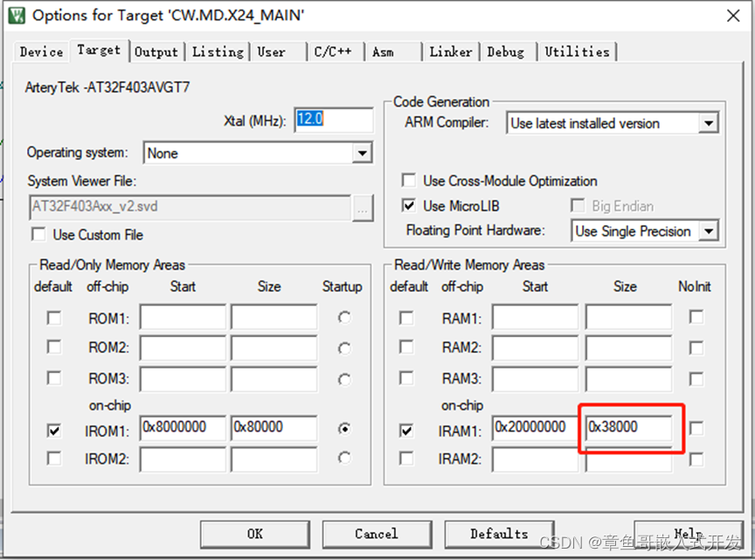Check the ROM2 default checkbox

(x=54, y=347)
